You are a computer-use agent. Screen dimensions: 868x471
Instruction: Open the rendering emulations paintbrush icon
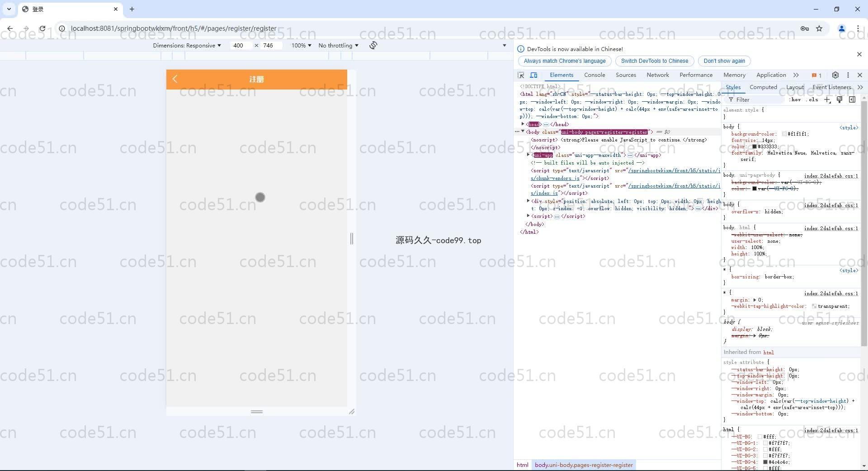click(840, 99)
